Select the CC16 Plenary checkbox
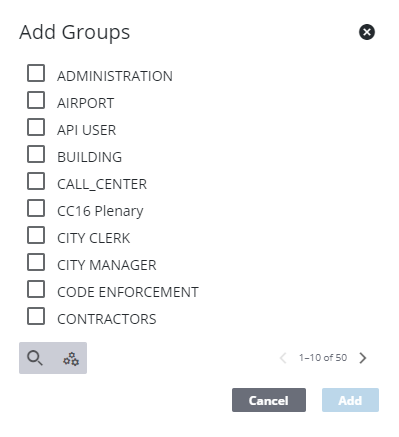399x437 pixels. pyautogui.click(x=36, y=208)
